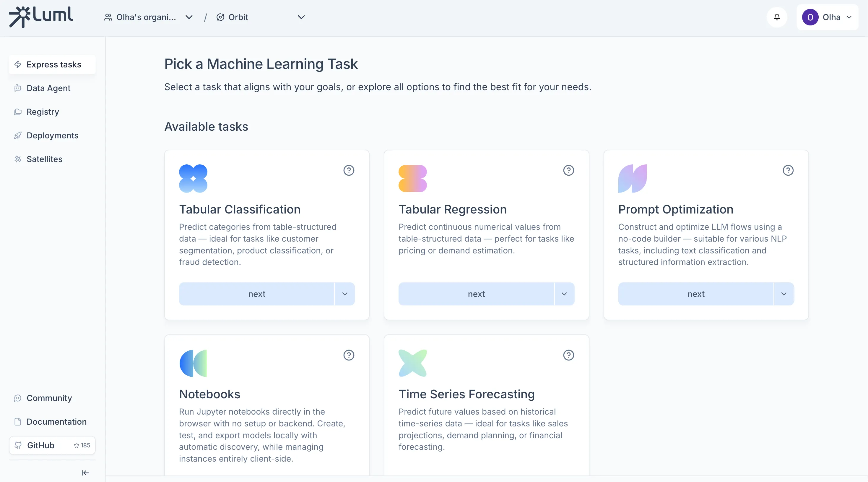Screen dimensions: 868x482
Task: Click the Luml logo
Action: tap(41, 17)
